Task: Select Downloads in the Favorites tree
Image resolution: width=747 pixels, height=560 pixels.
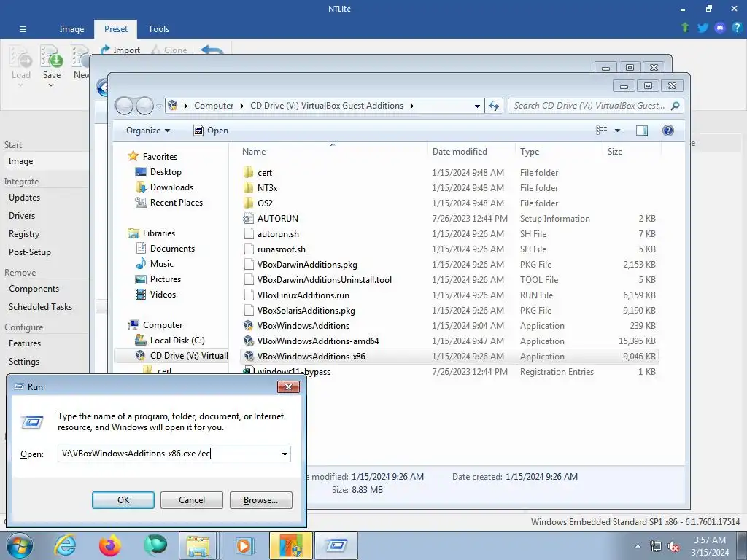Action: (x=171, y=187)
